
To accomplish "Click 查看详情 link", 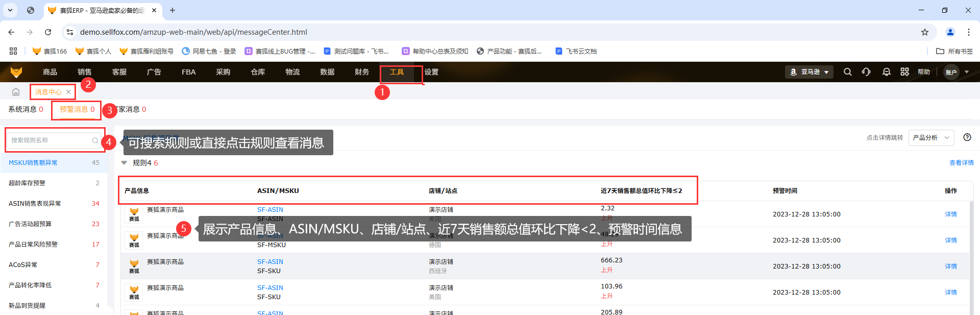I will pos(961,163).
